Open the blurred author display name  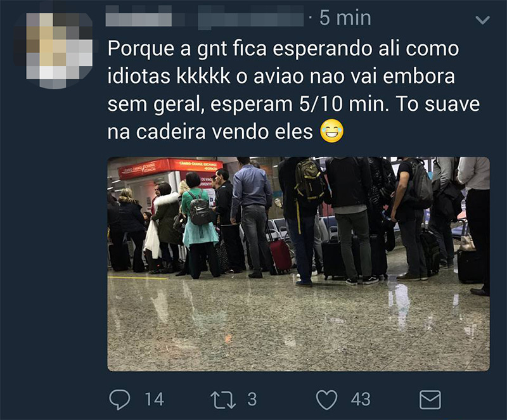tap(139, 16)
